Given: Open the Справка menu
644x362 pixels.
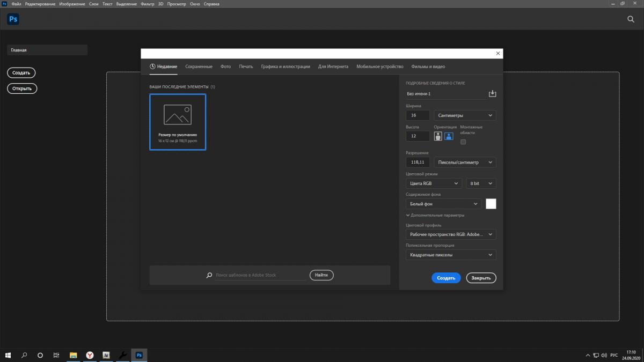Looking at the screenshot, I should click(x=210, y=4).
